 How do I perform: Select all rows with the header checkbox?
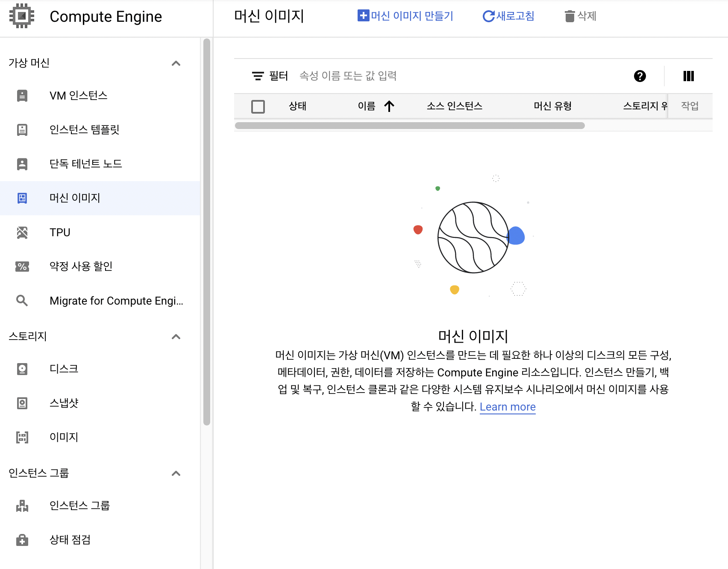point(258,106)
